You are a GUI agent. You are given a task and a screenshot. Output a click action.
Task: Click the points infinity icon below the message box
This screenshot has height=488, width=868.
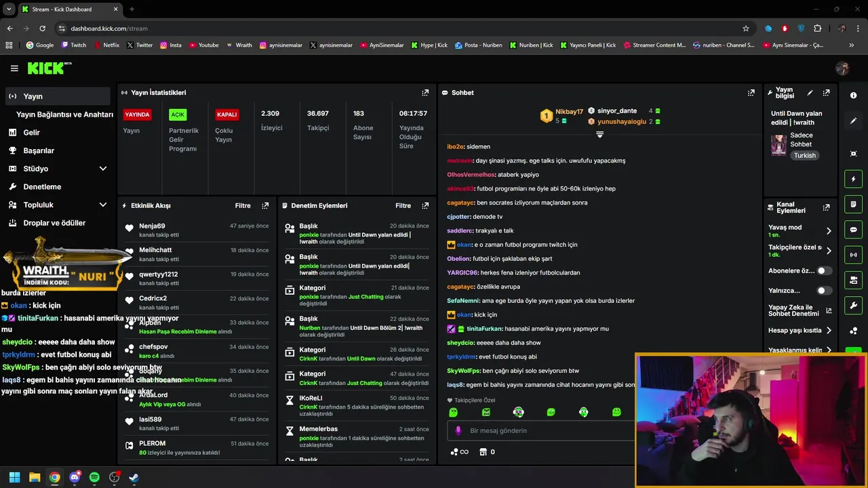tap(460, 452)
